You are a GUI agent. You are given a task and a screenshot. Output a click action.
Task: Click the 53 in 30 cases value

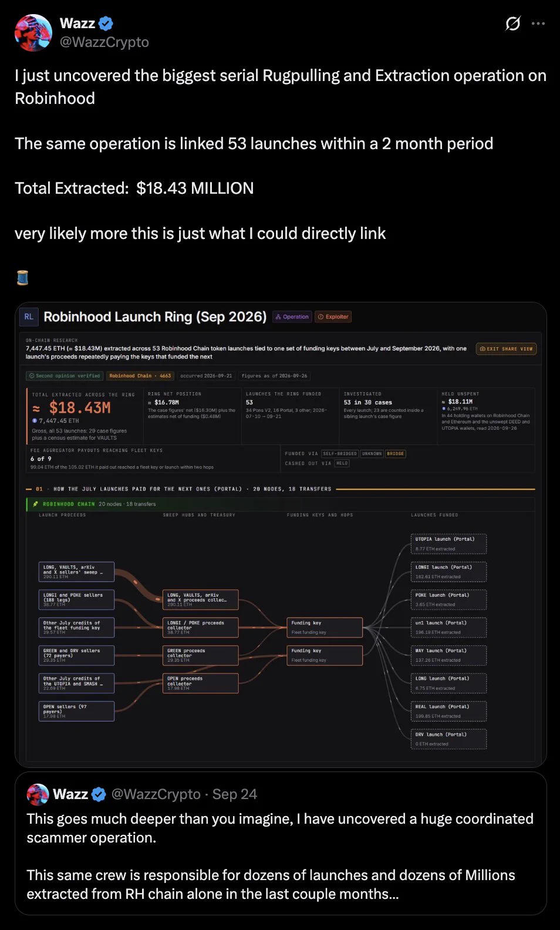[x=368, y=402]
